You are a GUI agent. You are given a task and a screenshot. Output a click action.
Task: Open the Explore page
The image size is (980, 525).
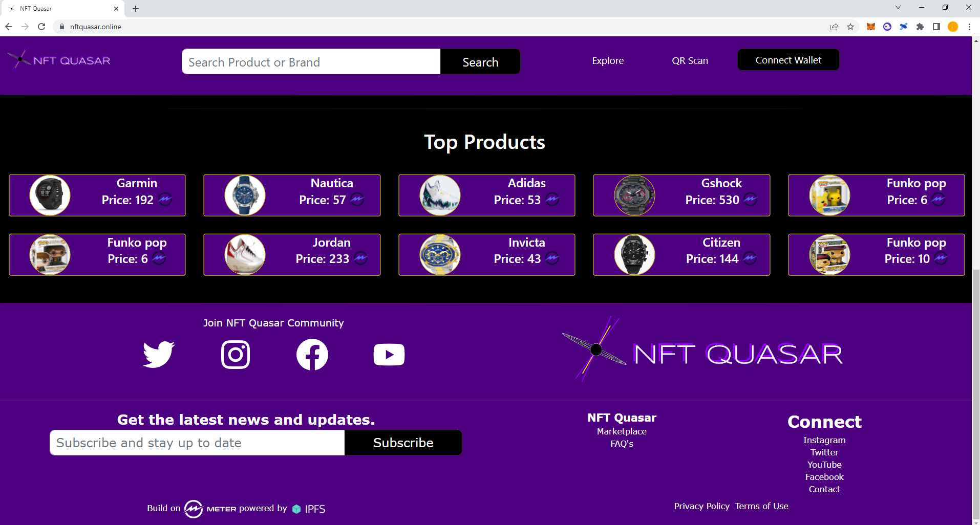[608, 60]
